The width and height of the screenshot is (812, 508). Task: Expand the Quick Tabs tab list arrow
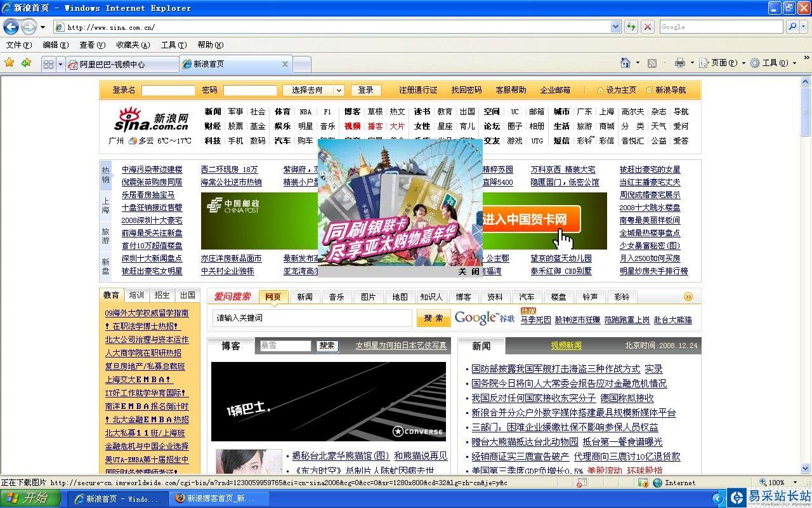61,64
